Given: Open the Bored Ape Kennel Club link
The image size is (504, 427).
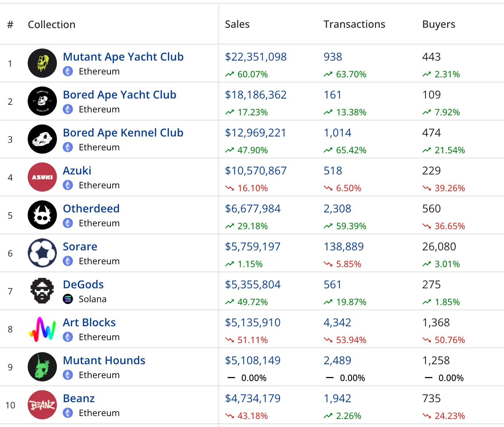Looking at the screenshot, I should [123, 133].
